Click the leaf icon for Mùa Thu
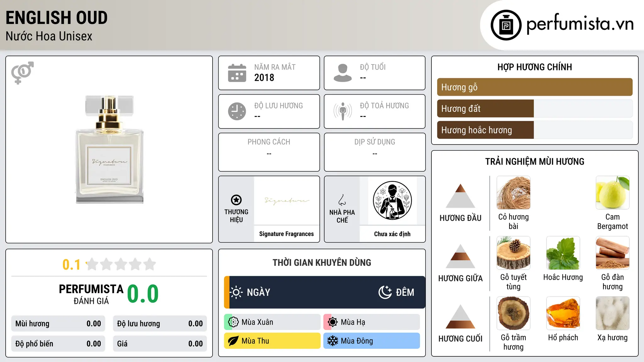The image size is (644, 362). click(233, 341)
